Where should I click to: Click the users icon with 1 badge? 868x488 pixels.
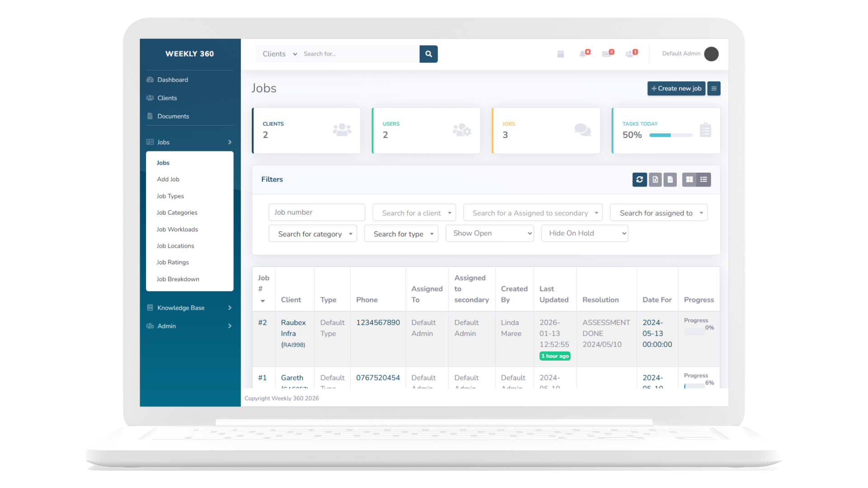click(x=630, y=54)
